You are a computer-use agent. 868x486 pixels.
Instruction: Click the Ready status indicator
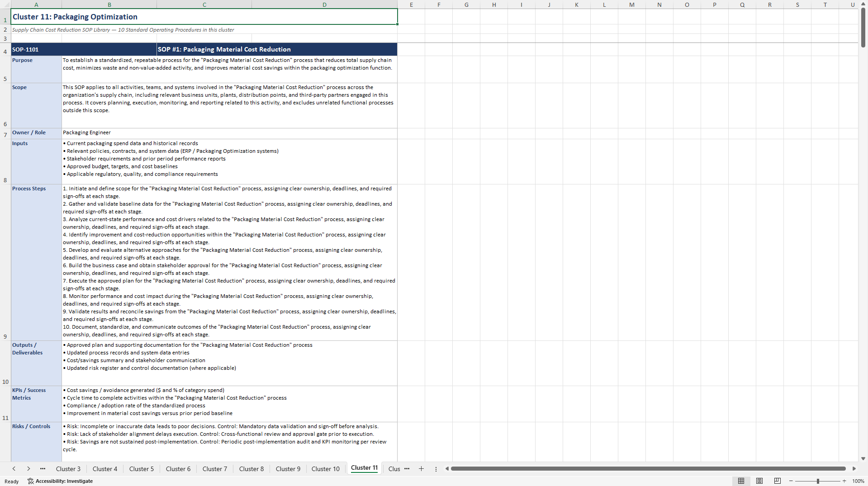click(x=11, y=481)
